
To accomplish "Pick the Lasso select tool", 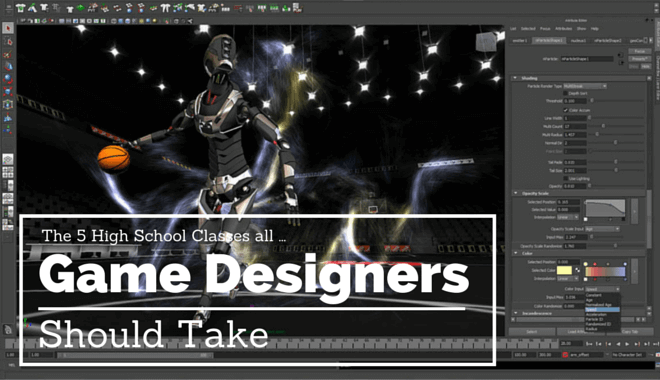I will [8, 41].
